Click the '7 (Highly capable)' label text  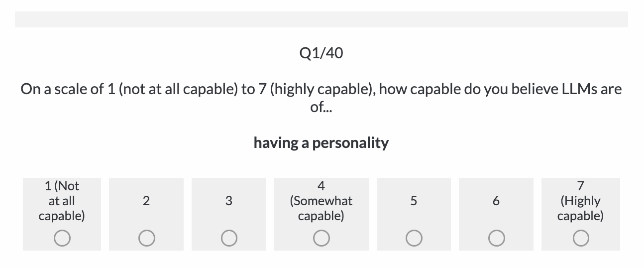click(x=580, y=201)
